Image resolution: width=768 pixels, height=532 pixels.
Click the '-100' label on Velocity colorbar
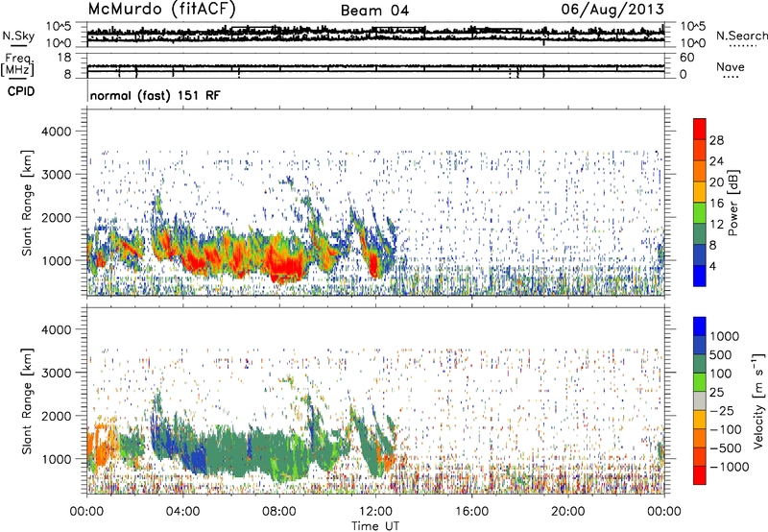[726, 429]
